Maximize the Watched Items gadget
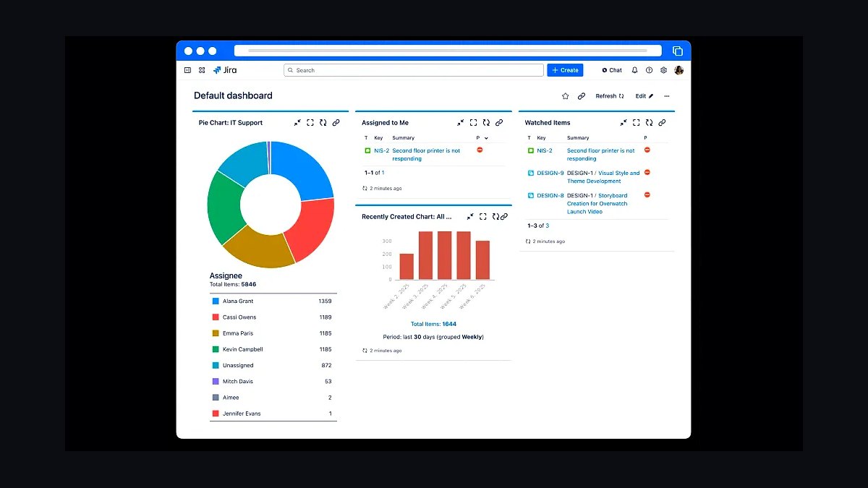This screenshot has width=868, height=488. point(637,123)
